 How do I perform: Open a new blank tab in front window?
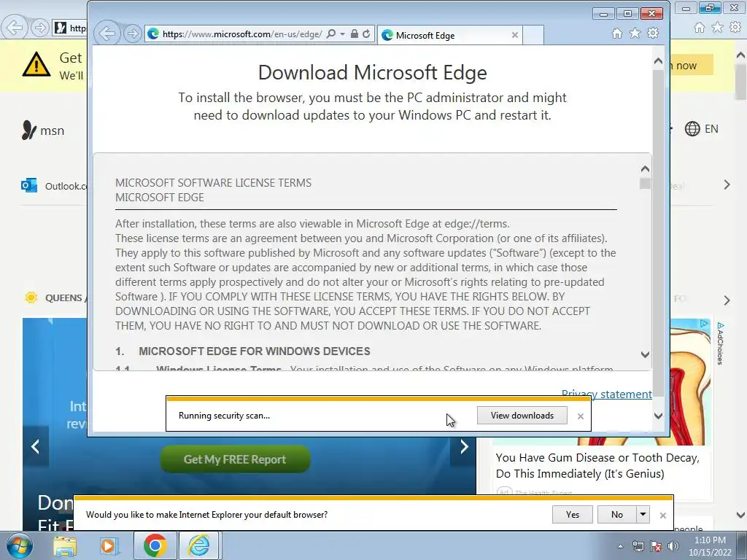[533, 35]
